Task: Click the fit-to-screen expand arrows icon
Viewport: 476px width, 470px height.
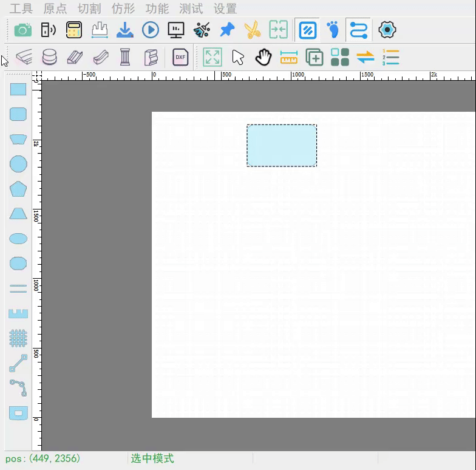Action: coord(212,58)
